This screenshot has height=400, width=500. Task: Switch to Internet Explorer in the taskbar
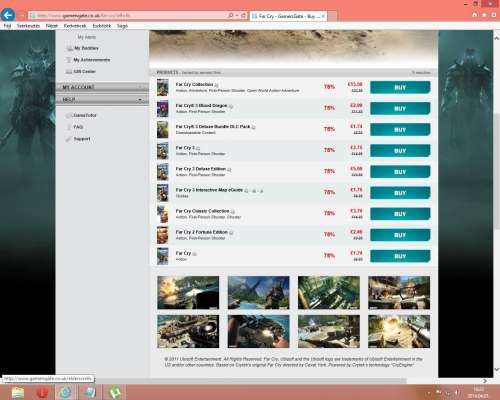(66, 392)
